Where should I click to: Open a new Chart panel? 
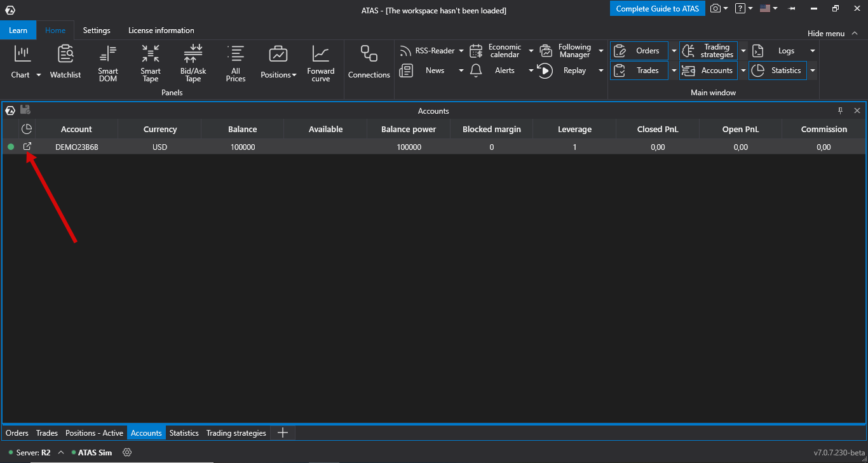pos(22,62)
